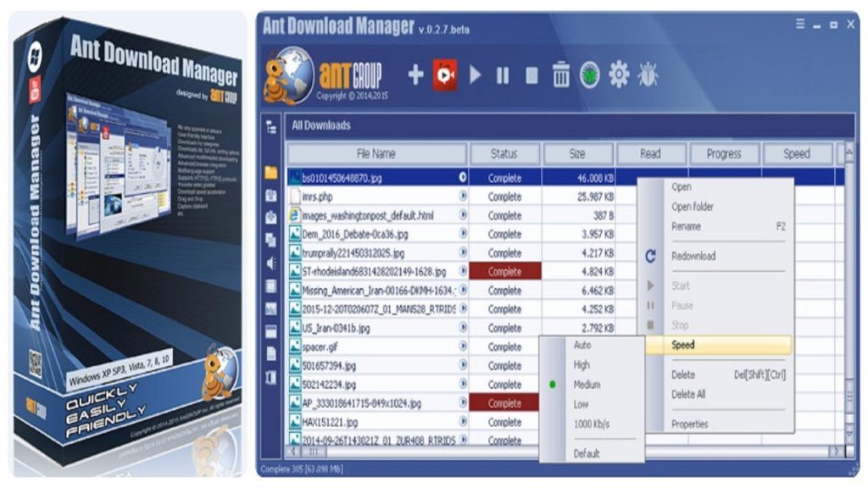Set speed to Auto
This screenshot has width=868, height=488.
tap(582, 346)
